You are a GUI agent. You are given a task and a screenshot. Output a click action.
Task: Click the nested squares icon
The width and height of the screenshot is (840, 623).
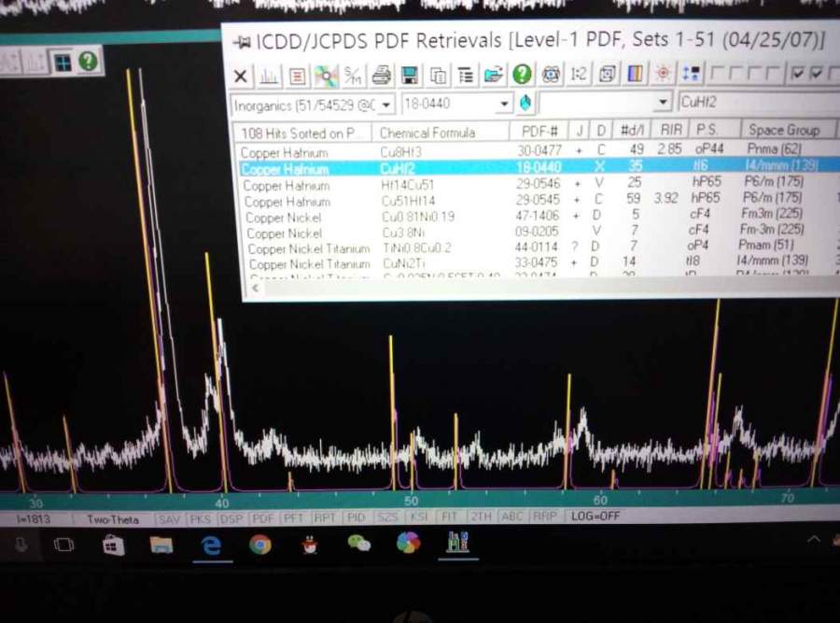pos(607,74)
